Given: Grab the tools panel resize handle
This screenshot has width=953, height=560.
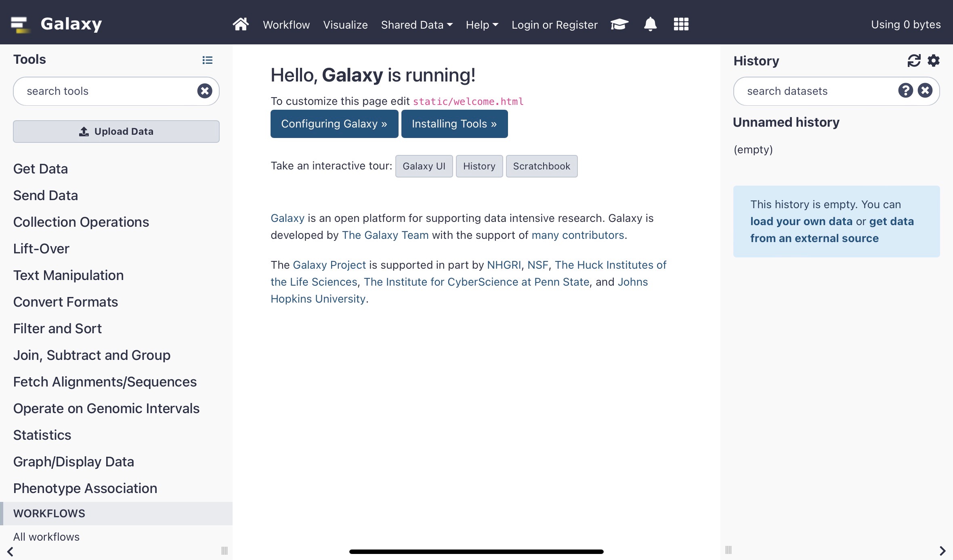Looking at the screenshot, I should 225,550.
